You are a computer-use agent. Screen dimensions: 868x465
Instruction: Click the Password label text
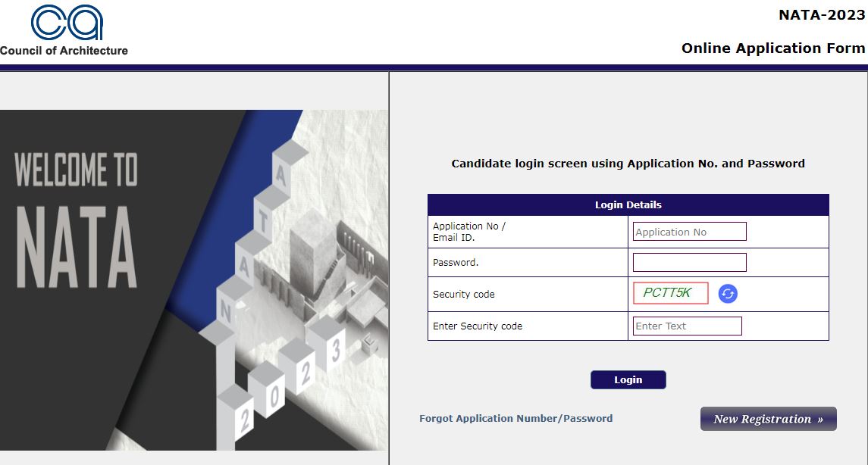pos(456,263)
